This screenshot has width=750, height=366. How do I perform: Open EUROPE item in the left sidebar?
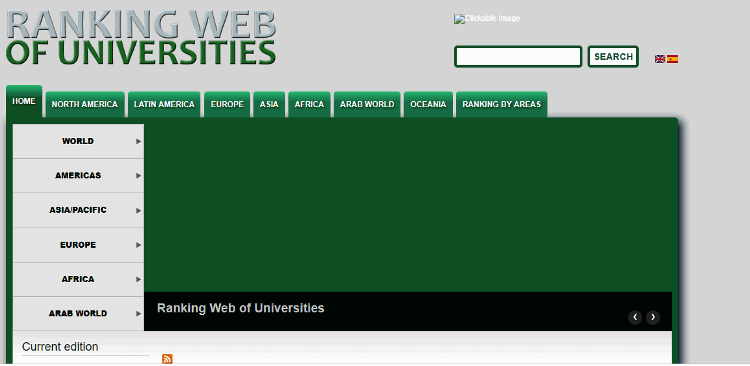[78, 245]
